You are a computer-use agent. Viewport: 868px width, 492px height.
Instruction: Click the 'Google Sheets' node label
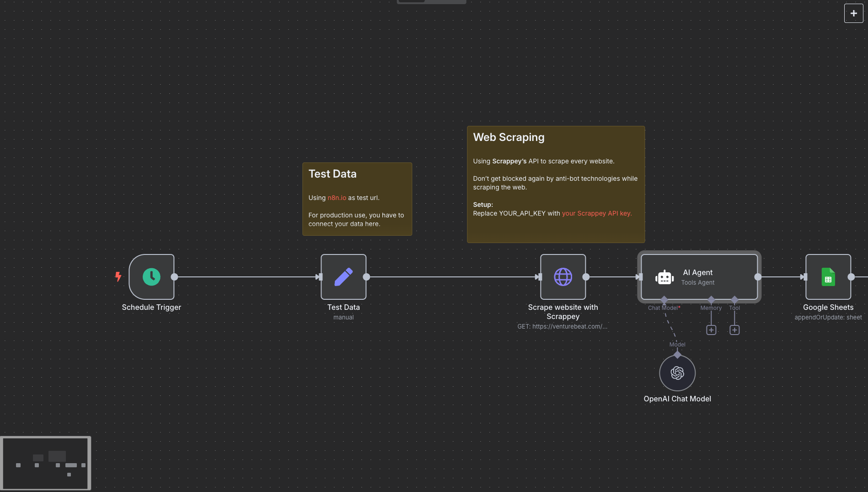pos(828,308)
